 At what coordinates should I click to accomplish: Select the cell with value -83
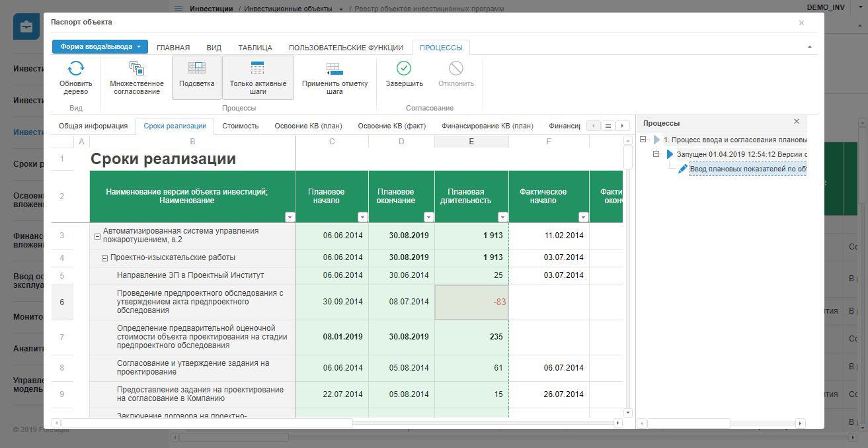point(471,302)
